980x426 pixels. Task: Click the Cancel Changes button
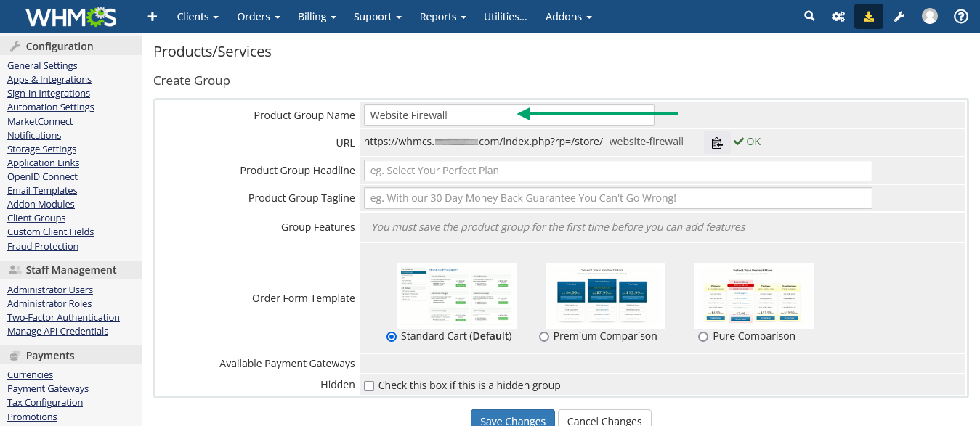(x=604, y=418)
